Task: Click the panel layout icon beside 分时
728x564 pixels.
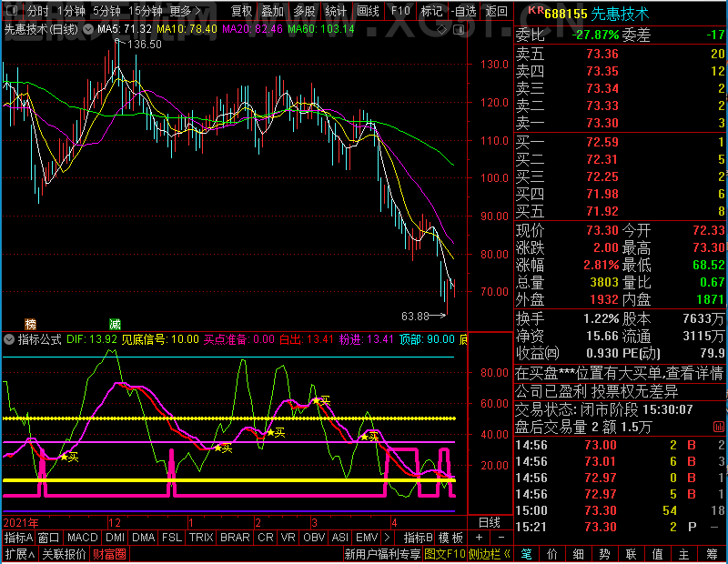Action: click(x=12, y=11)
